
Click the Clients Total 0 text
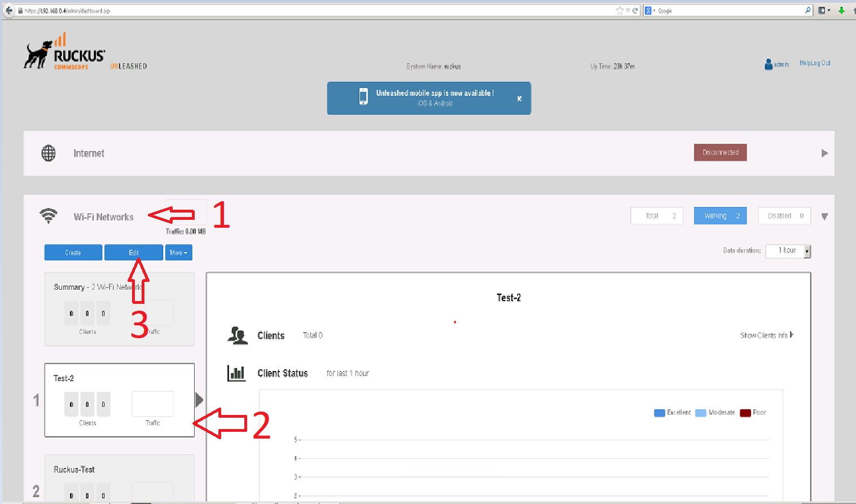click(313, 335)
